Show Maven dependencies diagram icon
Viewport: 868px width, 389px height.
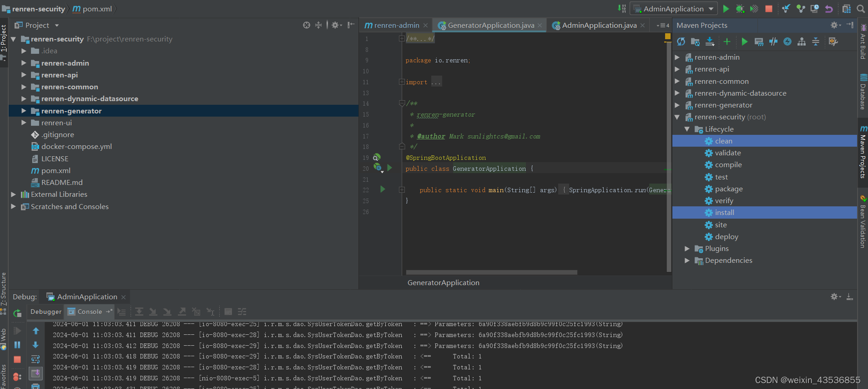coord(802,42)
